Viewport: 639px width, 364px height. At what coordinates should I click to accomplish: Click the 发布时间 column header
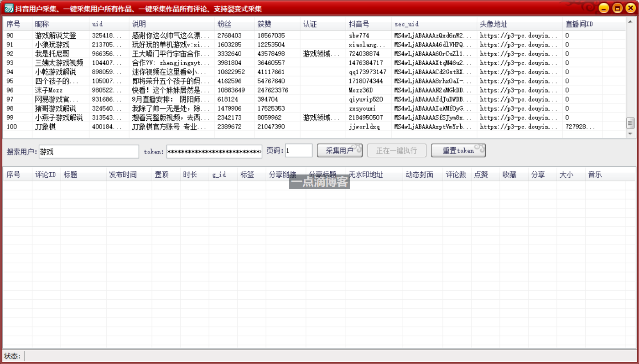(x=129, y=174)
